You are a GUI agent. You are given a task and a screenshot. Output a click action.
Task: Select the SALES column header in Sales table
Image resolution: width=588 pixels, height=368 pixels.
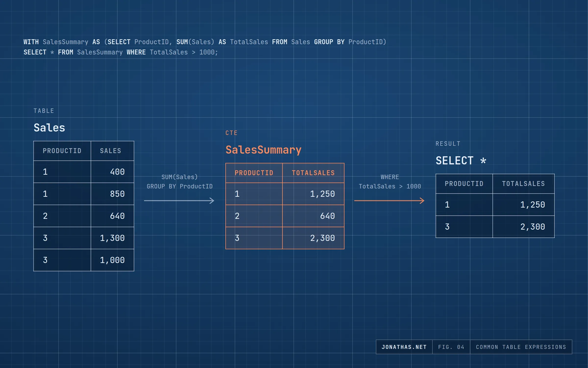coord(110,151)
